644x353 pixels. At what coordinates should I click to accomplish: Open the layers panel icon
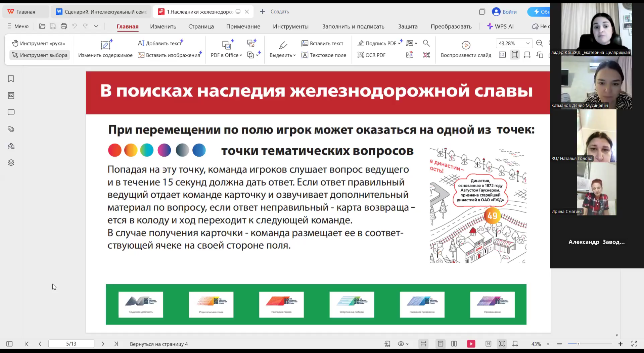[x=11, y=163]
